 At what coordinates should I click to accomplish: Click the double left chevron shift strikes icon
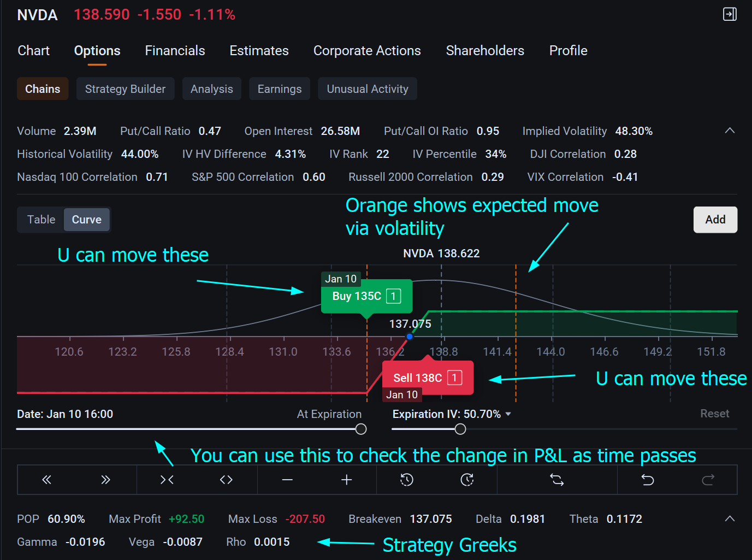tap(47, 480)
